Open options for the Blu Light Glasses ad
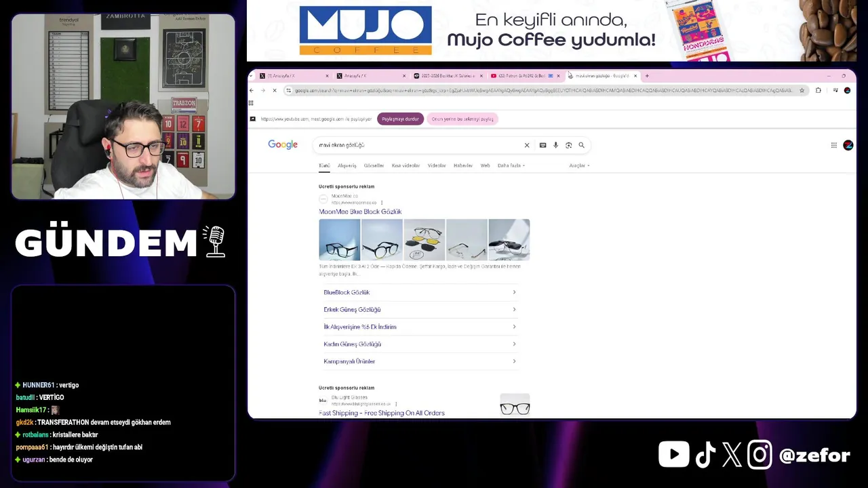 pos(395,403)
